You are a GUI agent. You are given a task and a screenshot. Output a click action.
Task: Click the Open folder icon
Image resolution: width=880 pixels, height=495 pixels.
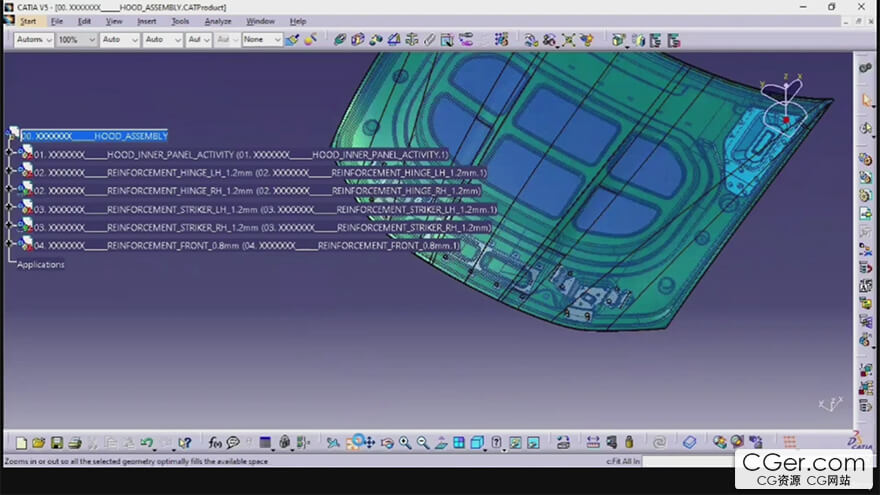[39, 442]
